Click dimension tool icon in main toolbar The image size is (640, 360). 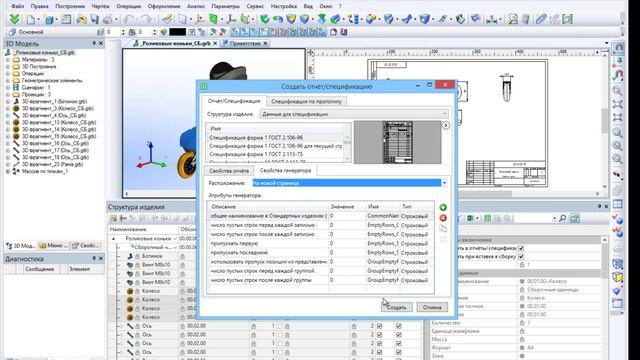pyautogui.click(x=493, y=19)
